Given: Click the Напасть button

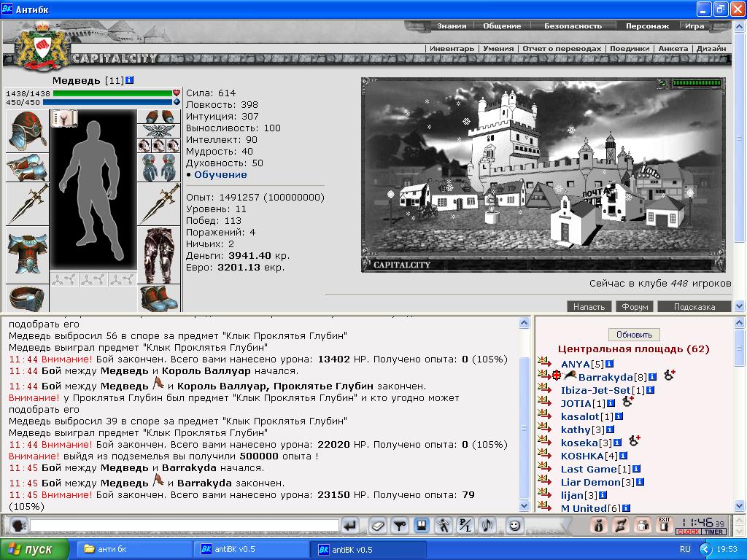Looking at the screenshot, I should coord(589,307).
